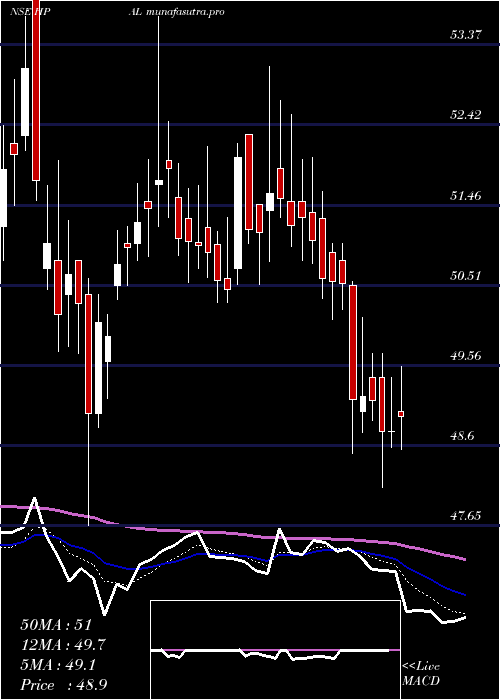Select the 5MA : 49.1 readout
The image size is (500, 700).
click(58, 665)
